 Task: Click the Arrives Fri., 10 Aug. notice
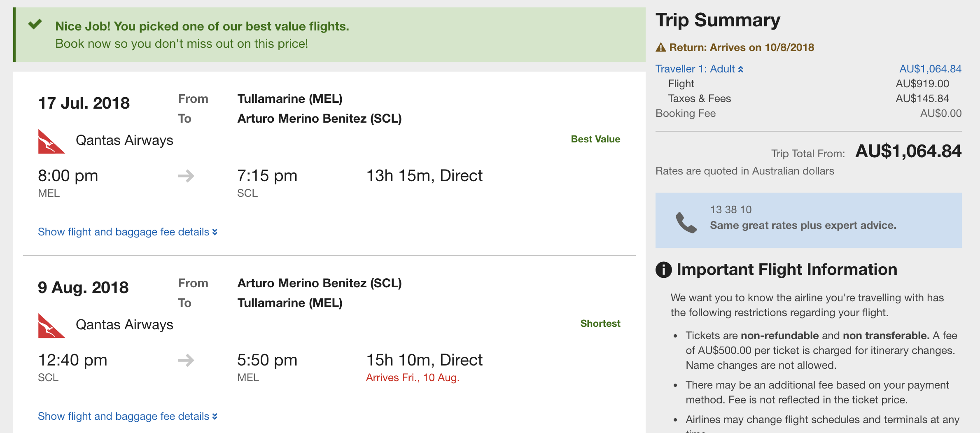[x=413, y=377]
